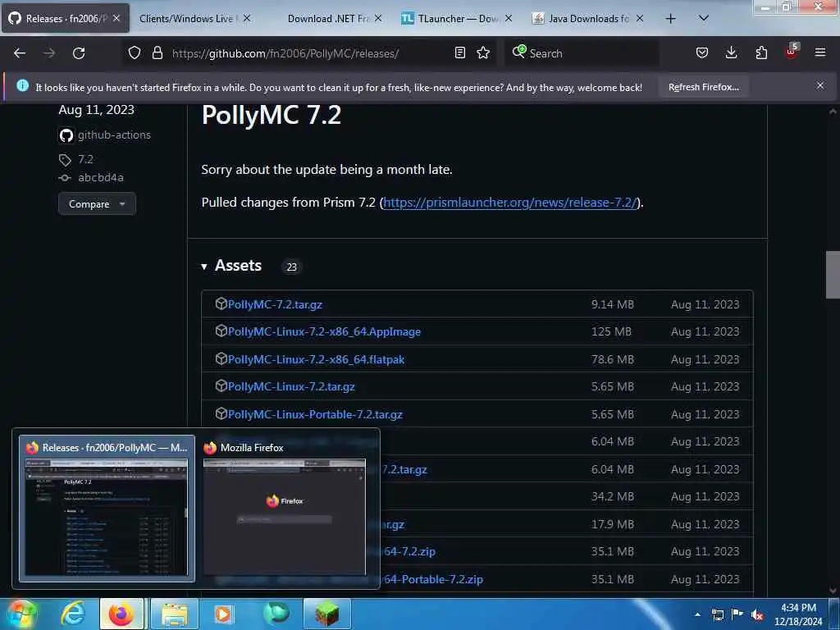Download PollyMC-Linux-7.2.tar.gz

pyautogui.click(x=291, y=386)
